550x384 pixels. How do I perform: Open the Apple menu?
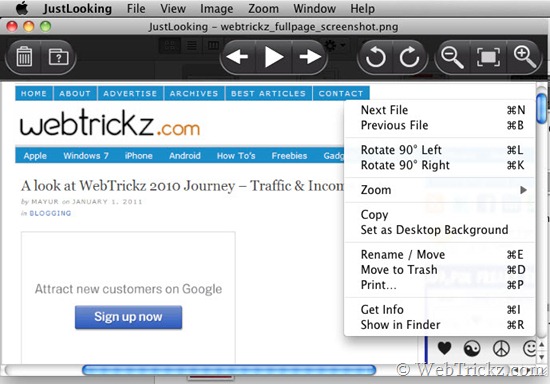pyautogui.click(x=22, y=8)
